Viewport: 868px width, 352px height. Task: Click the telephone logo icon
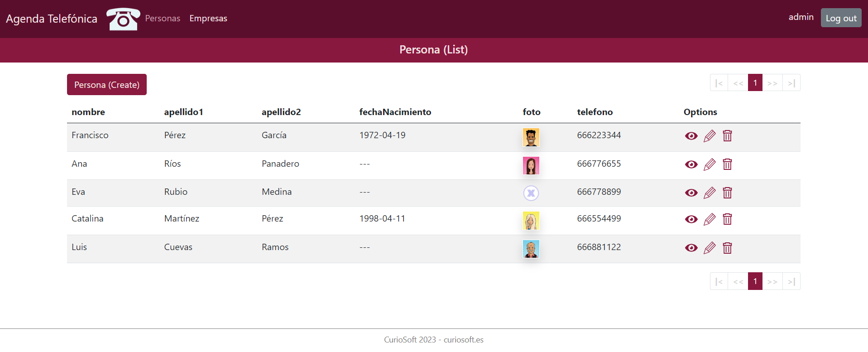click(x=123, y=19)
